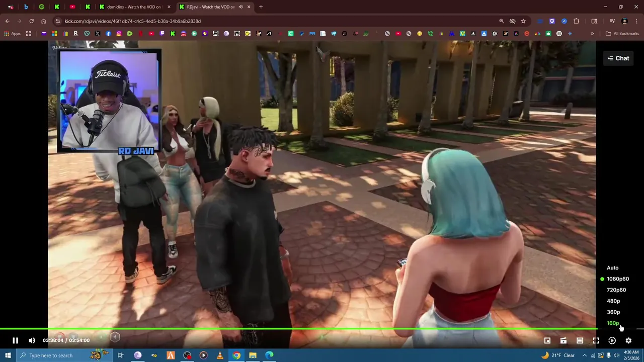Expand the hidden bookmarks chevron

(592, 34)
